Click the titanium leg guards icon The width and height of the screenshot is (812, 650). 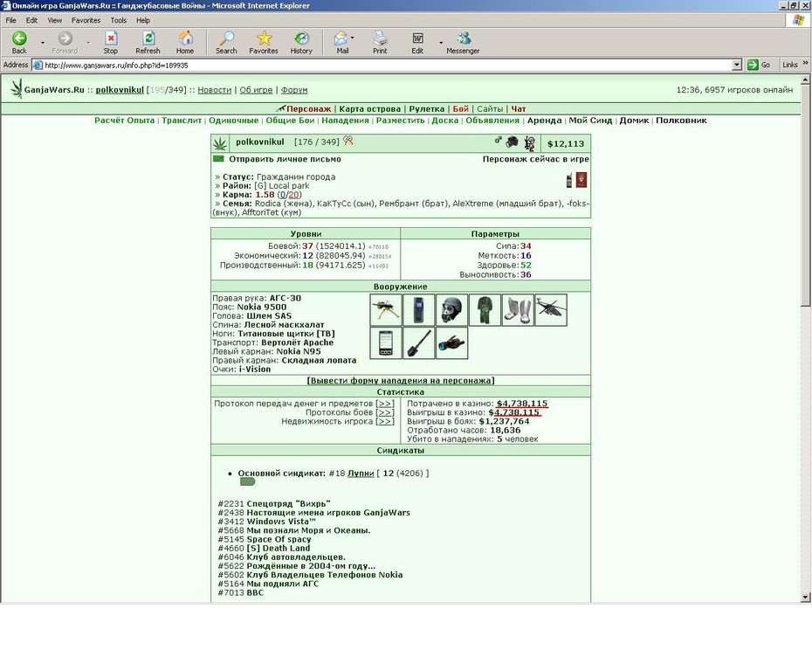click(518, 310)
